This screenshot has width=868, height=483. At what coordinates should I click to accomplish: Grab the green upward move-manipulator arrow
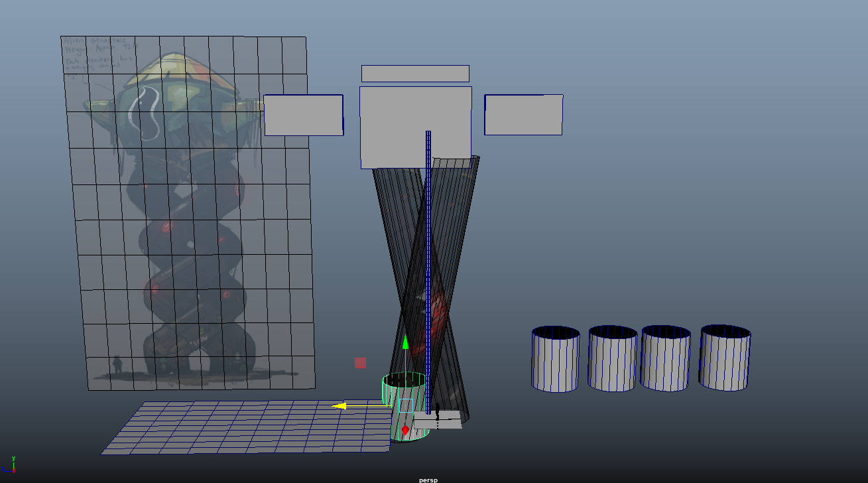[405, 342]
